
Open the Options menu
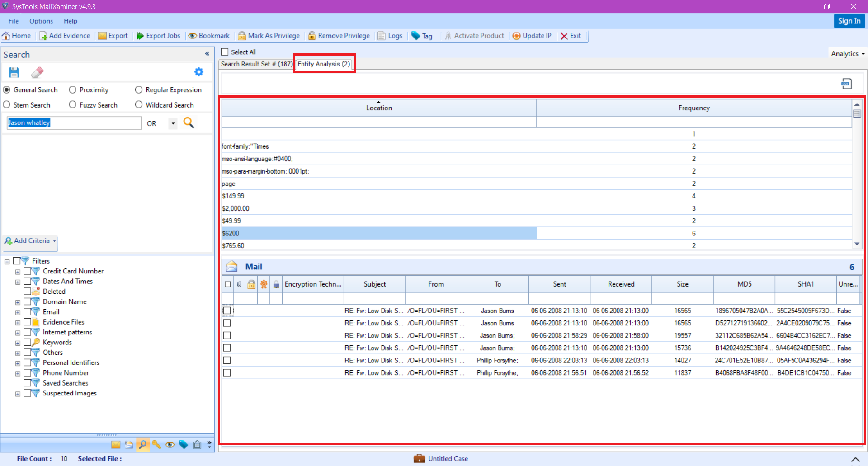click(41, 21)
